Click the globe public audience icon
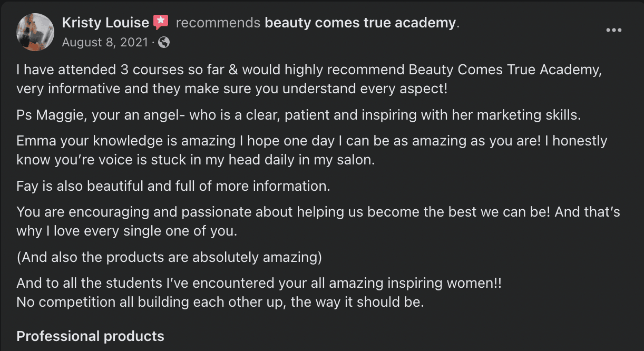The height and width of the screenshot is (351, 644). pos(164,42)
